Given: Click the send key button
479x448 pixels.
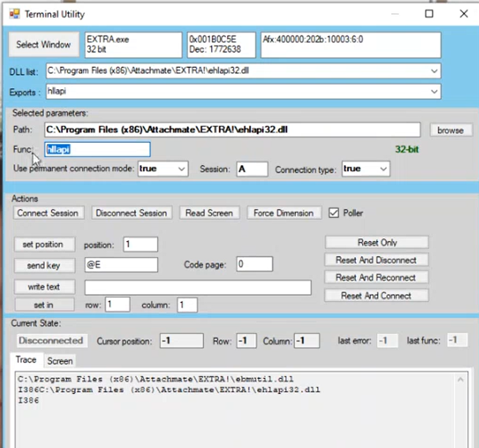Looking at the screenshot, I should tap(44, 265).
